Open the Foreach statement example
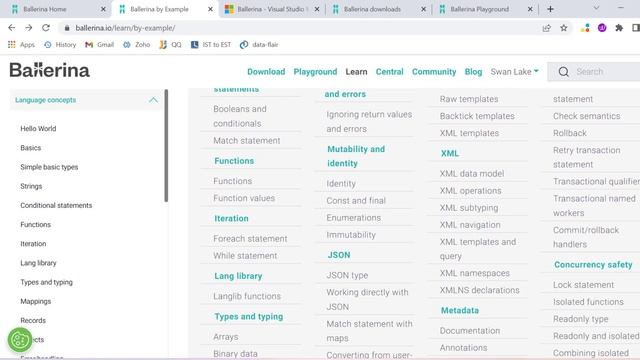The width and height of the screenshot is (640, 360). tap(250, 238)
